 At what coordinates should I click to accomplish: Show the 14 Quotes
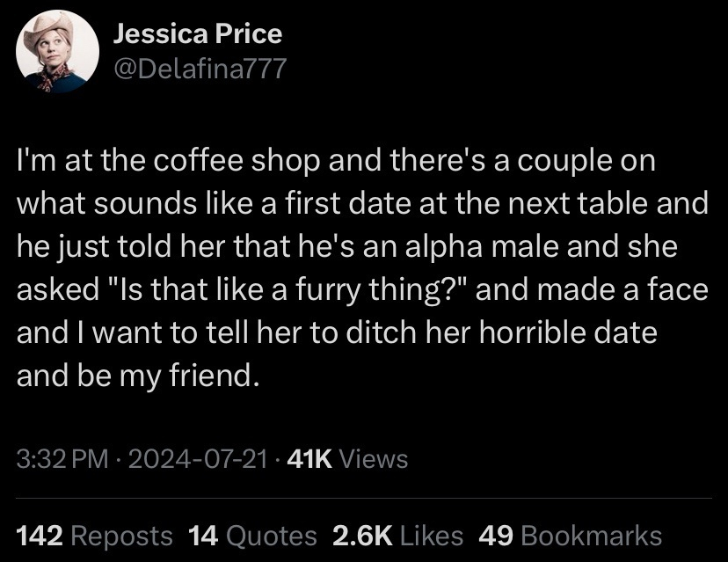coord(252,535)
